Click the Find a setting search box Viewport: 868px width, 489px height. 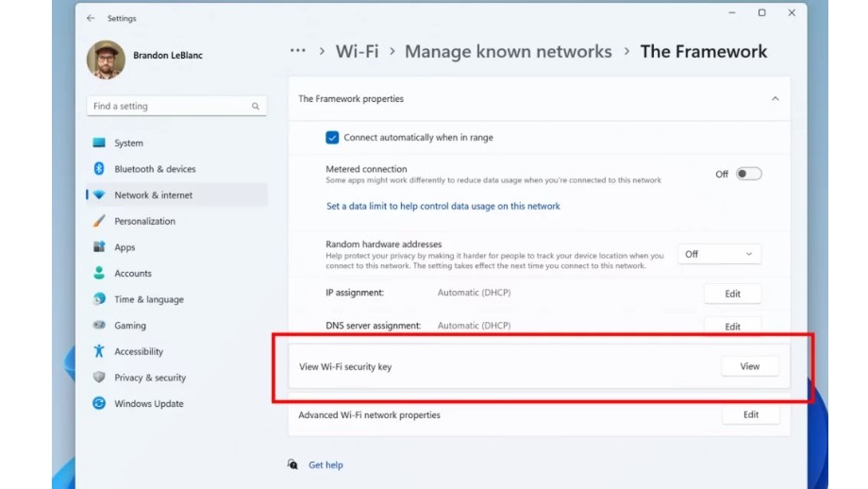coord(170,107)
